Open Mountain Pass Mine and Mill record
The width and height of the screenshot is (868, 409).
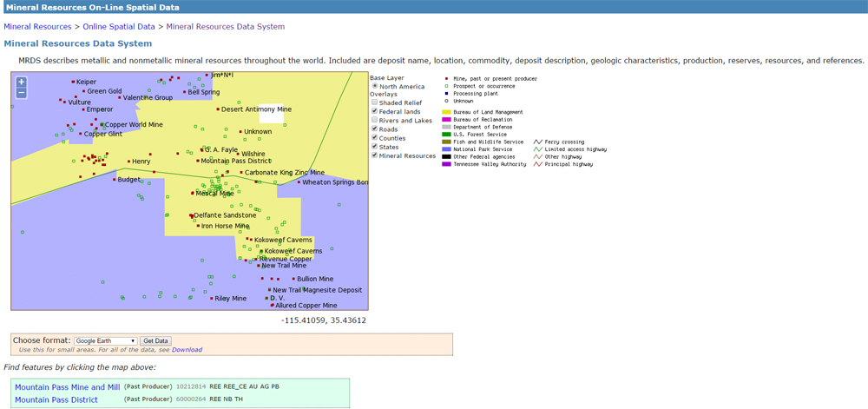pyautogui.click(x=68, y=387)
